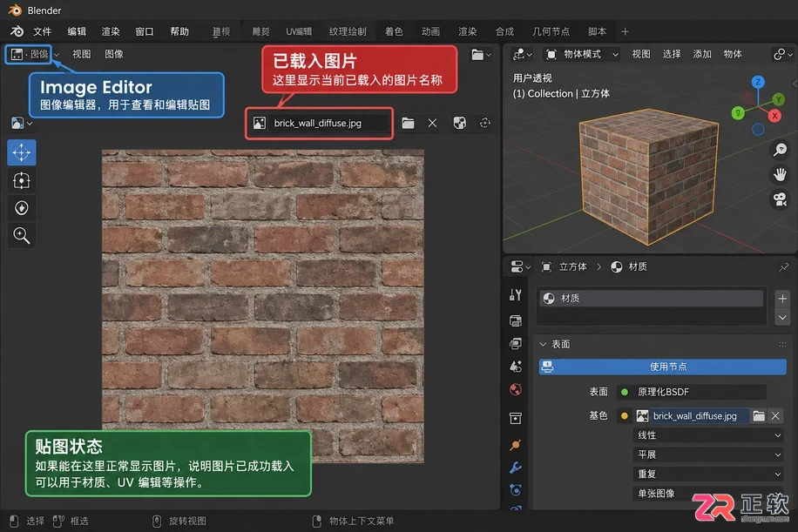Click the hand pan gizmo in 3D viewport
Screen dimensions: 798x532
[781, 174]
